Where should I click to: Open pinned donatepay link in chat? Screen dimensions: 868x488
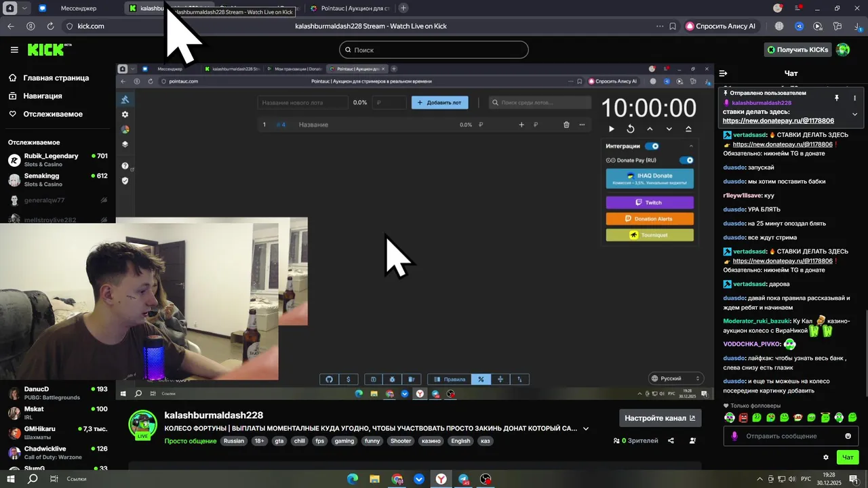[x=778, y=121]
